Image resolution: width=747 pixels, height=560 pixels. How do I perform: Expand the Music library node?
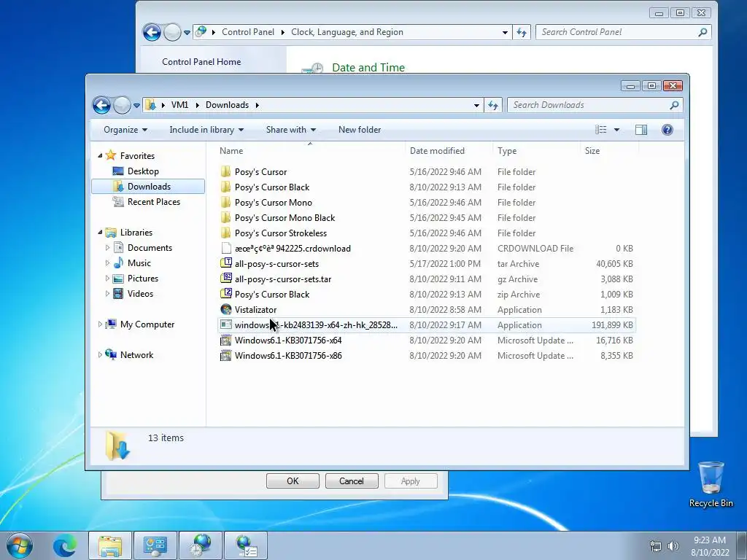coord(107,262)
